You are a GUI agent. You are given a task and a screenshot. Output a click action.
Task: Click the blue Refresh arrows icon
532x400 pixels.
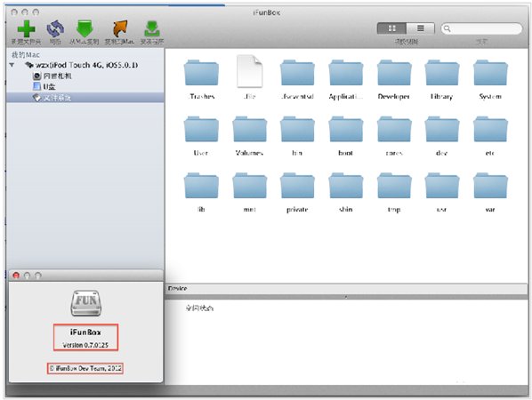[55, 29]
